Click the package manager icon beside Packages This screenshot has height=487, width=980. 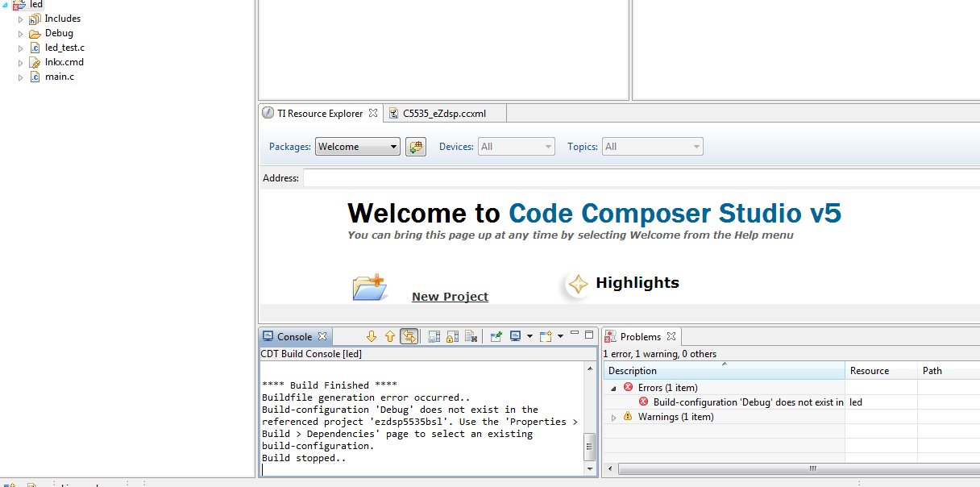pos(416,147)
